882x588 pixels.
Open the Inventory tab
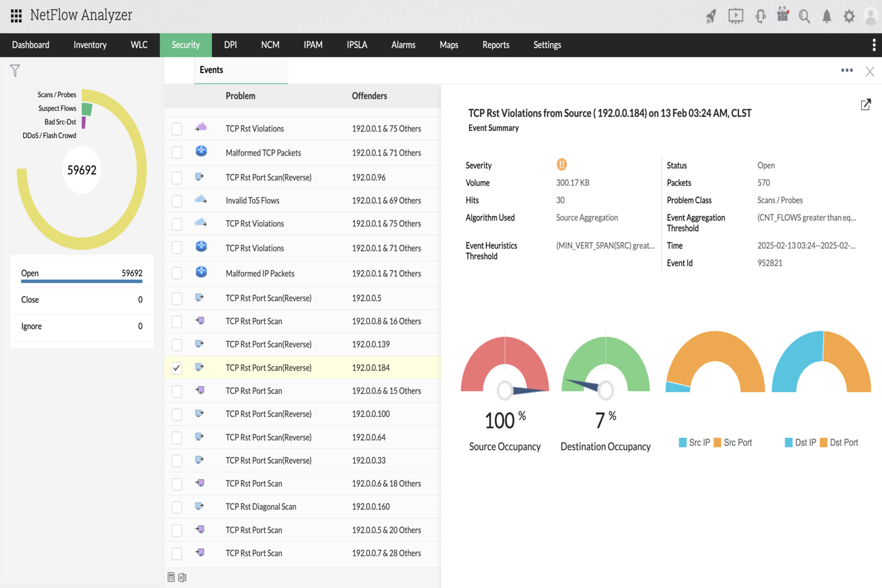pos(90,45)
